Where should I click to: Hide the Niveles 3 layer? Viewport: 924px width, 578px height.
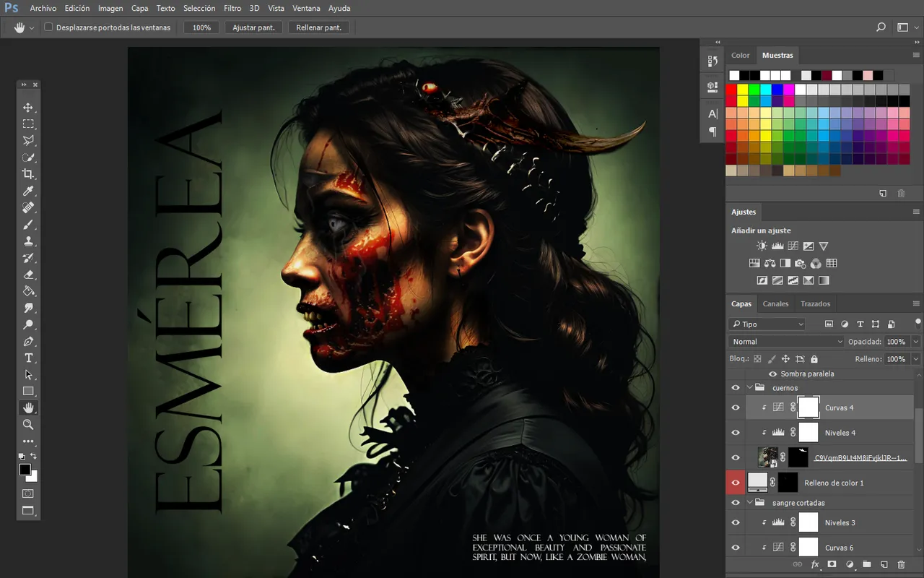click(x=736, y=522)
